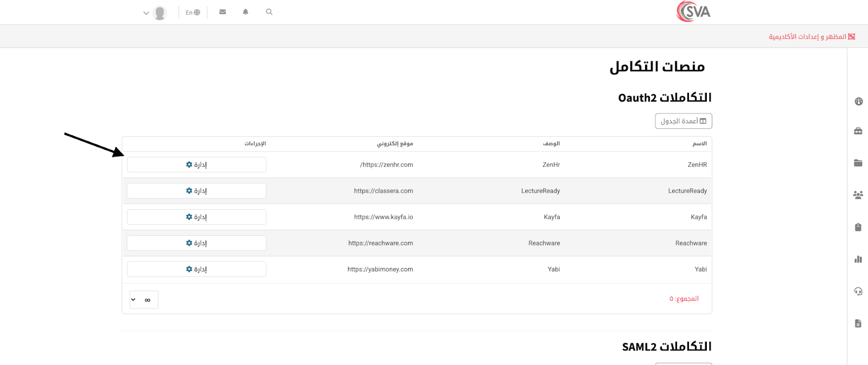Select the ZenHr description cell
Image resolution: width=868 pixels, height=365 pixels.
[x=551, y=165]
